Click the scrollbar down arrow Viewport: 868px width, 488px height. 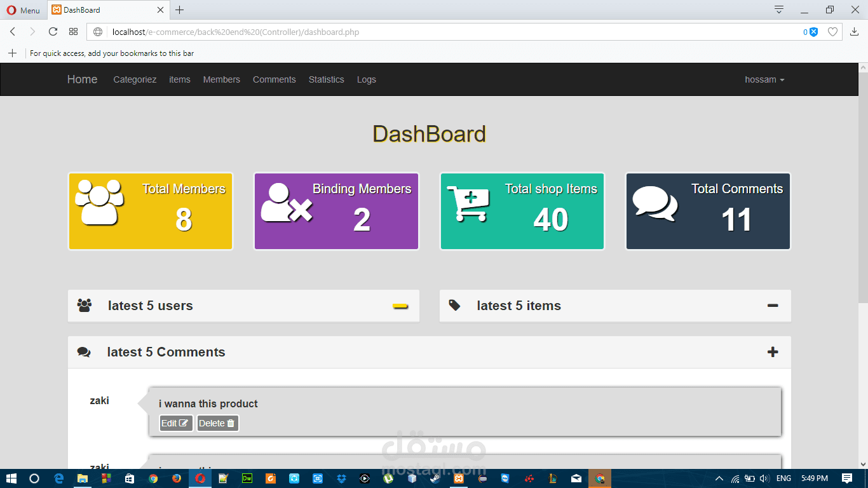pos(863,464)
